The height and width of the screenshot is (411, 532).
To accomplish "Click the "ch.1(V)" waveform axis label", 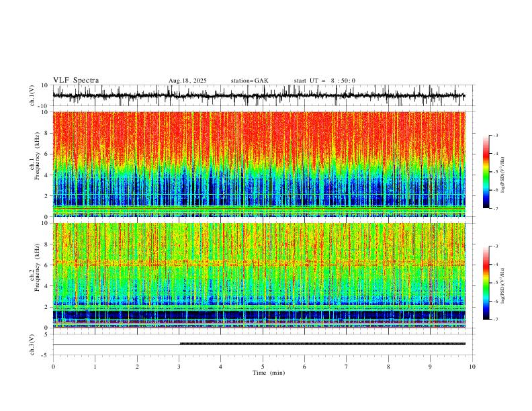I will point(32,95).
